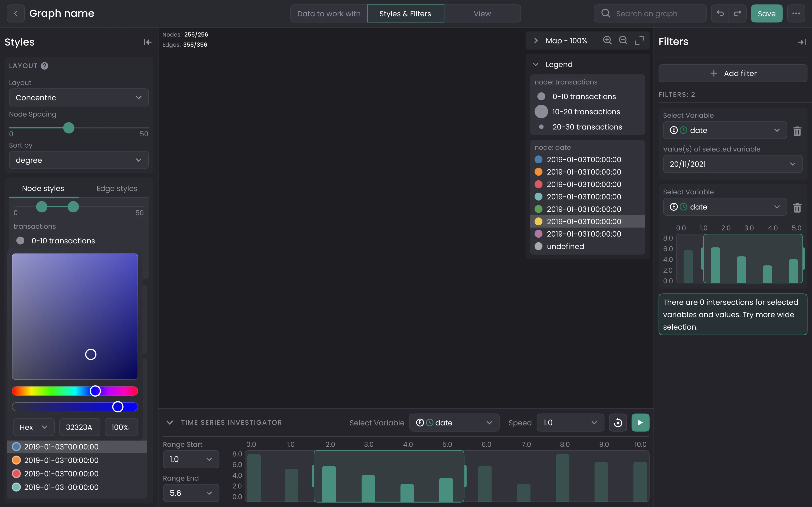Click the yellow date entry in Legend
The height and width of the screenshot is (507, 812).
click(587, 221)
